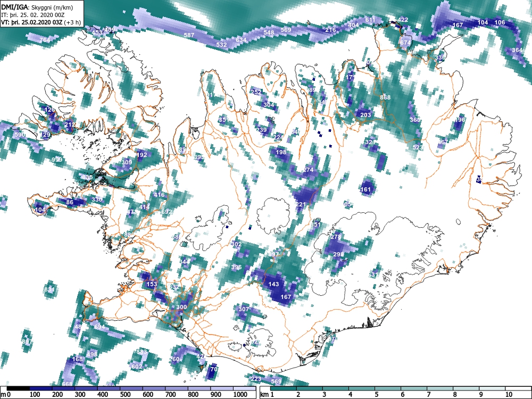Click the map value 694
This screenshot has width=532, height=399.
[99, 327]
